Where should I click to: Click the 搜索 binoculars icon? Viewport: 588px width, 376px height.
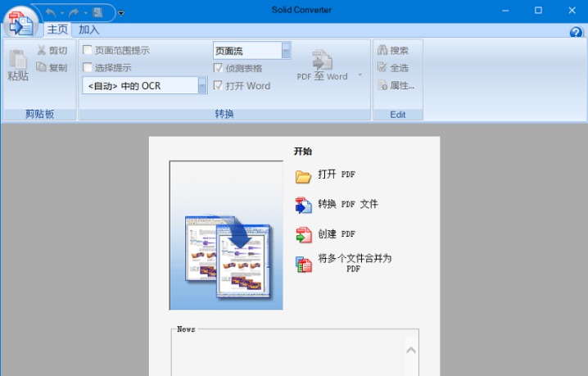tap(382, 49)
